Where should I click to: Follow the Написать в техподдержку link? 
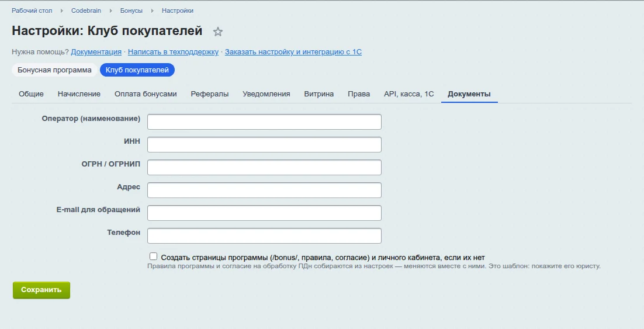pyautogui.click(x=173, y=52)
